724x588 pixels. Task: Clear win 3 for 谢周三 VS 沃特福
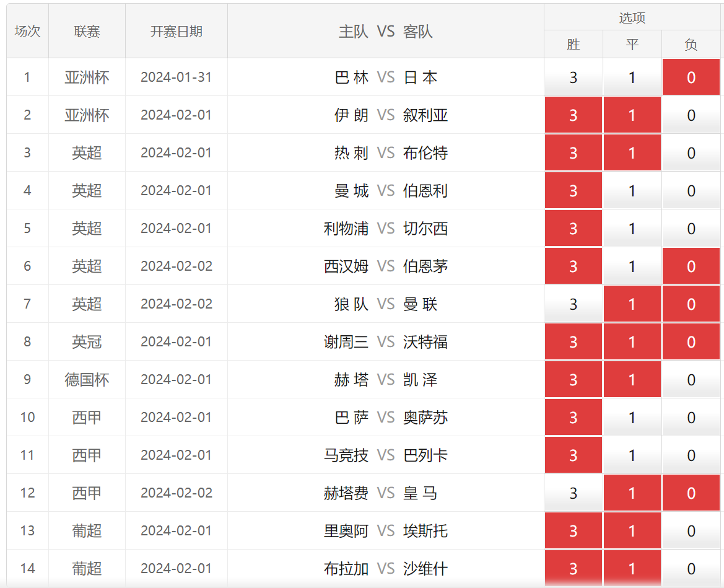tap(573, 342)
